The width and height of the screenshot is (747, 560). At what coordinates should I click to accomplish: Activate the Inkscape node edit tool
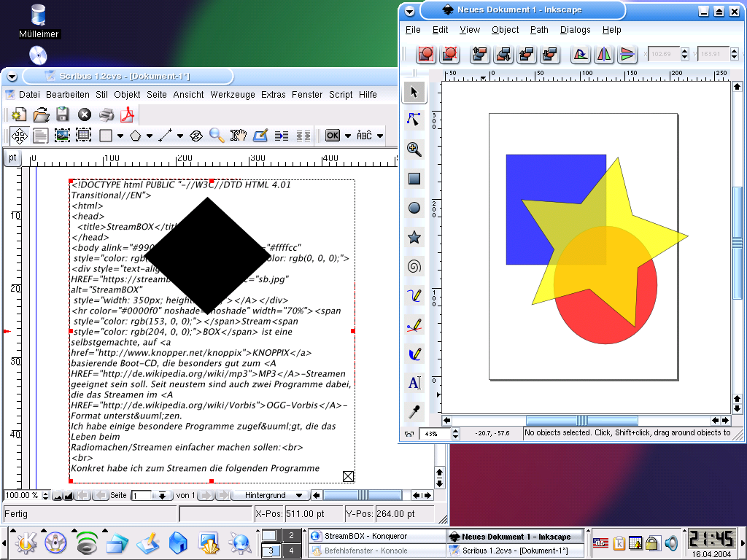tap(414, 120)
